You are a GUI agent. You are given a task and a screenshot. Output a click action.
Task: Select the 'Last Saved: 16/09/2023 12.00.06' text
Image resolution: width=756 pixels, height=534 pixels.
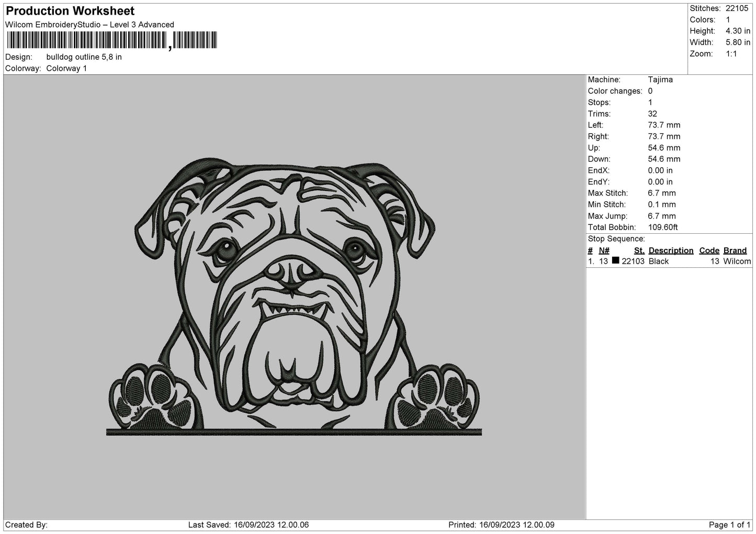tap(249, 525)
